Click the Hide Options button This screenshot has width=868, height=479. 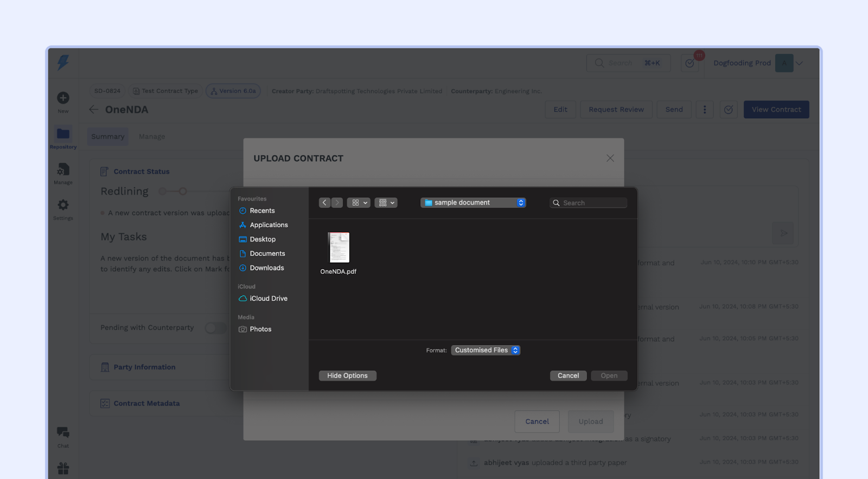point(347,376)
